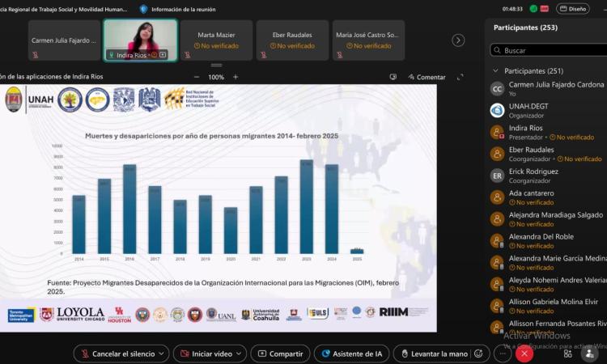Screen dimensions: 607x364
Task: Show next video thumbnails with right arrow
Action: (x=458, y=40)
